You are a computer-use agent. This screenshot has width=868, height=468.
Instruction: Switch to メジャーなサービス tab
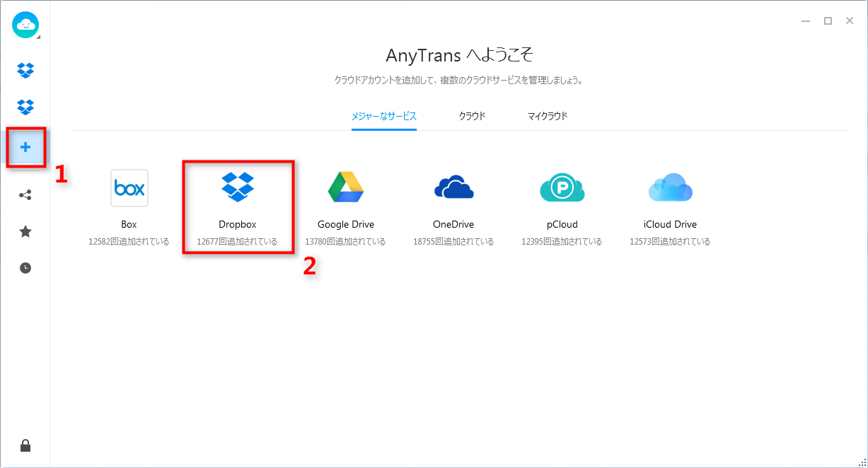[384, 116]
